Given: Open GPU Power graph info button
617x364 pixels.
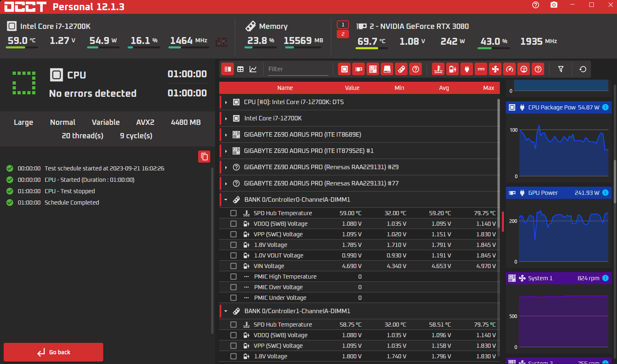Looking at the screenshot, I should pyautogui.click(x=605, y=193).
